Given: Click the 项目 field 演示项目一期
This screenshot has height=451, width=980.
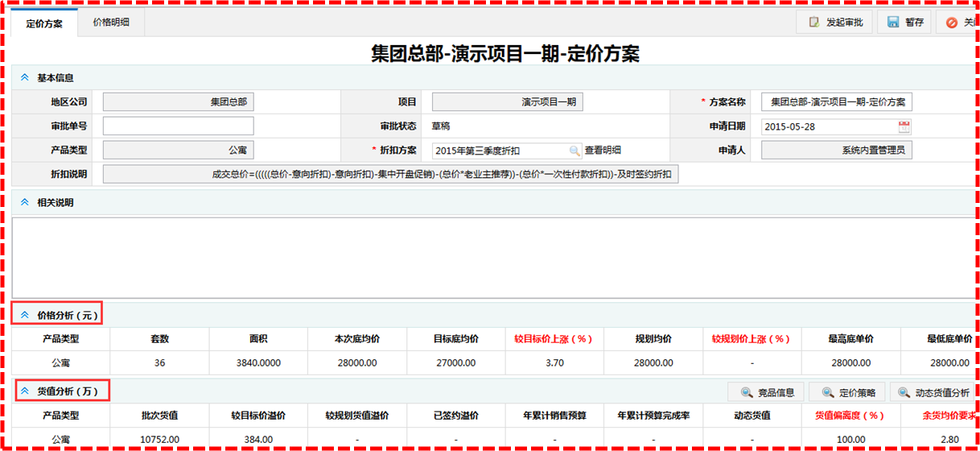Looking at the screenshot, I should (507, 102).
